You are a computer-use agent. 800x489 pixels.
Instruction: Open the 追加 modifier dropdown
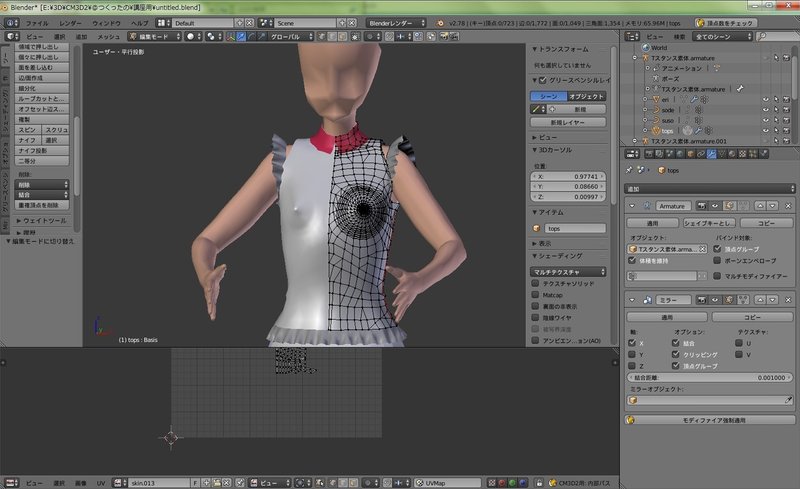click(x=710, y=189)
